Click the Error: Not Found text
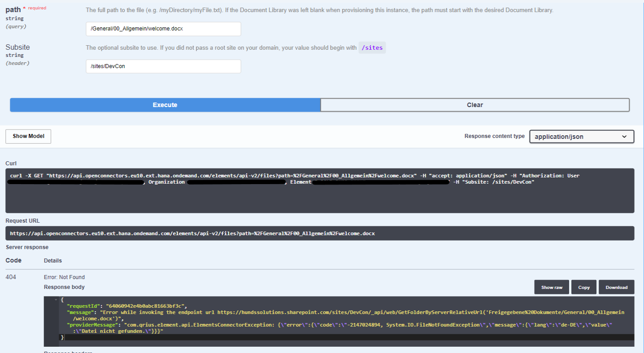This screenshot has height=353, width=644. pyautogui.click(x=64, y=277)
